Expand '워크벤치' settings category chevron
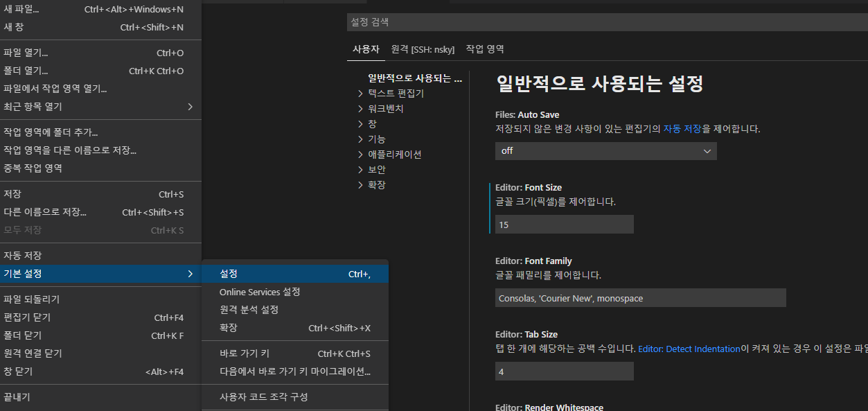The image size is (868, 411). click(x=360, y=109)
